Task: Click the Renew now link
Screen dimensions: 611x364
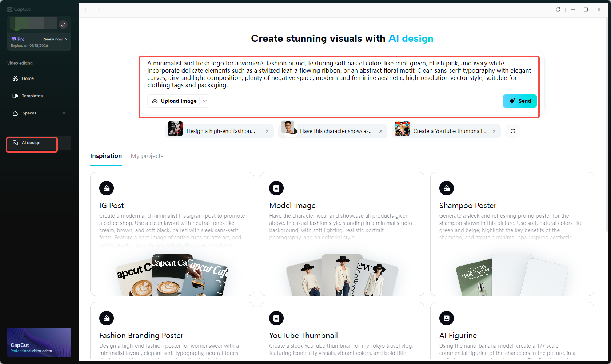Action: [53, 39]
